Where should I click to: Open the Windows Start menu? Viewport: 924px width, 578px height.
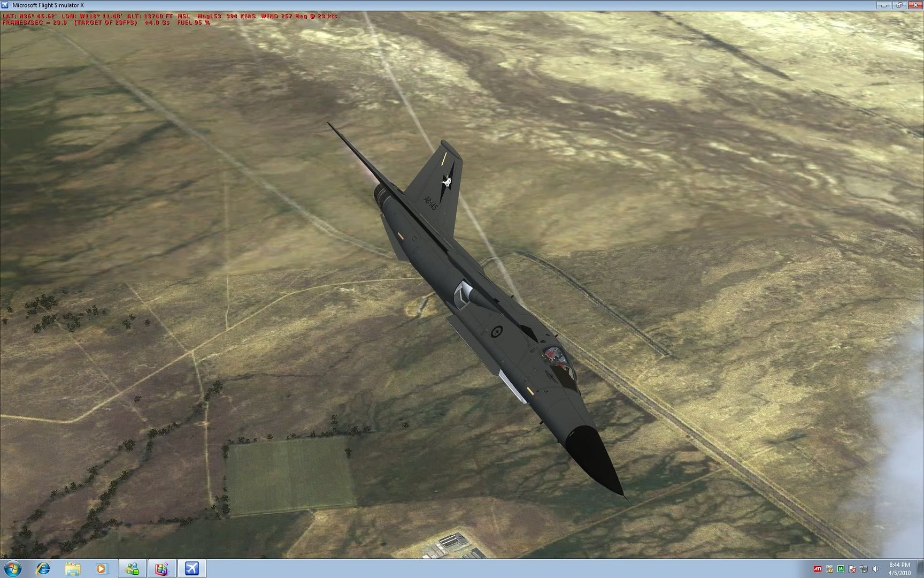[13, 568]
